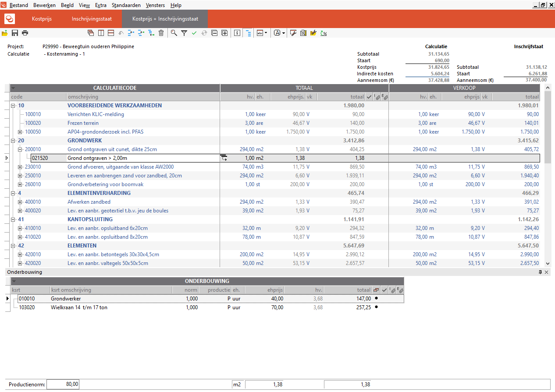The image size is (555, 392).
Task: Open a project with the folder icon
Action: coord(5,33)
